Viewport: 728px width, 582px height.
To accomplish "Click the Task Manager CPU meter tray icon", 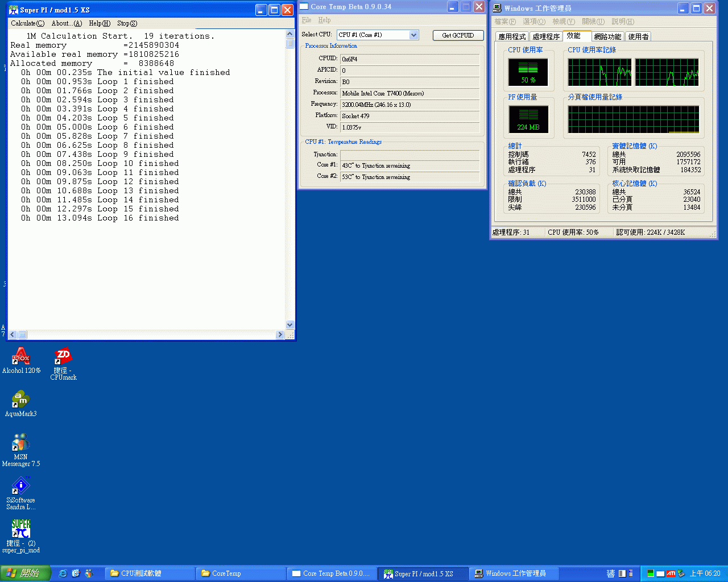I will pos(651,573).
